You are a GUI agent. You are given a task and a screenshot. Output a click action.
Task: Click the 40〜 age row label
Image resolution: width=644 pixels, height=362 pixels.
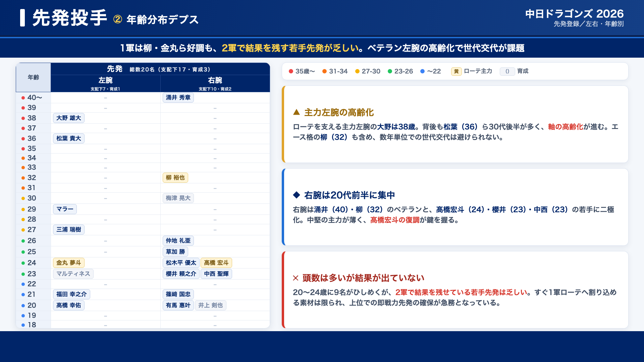click(x=35, y=98)
